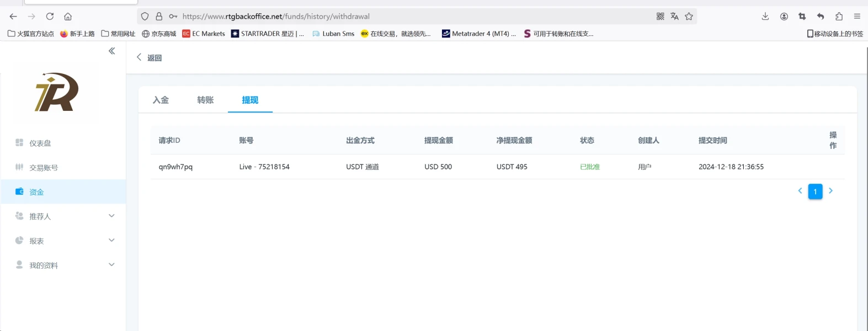Screen dimensions: 868x331
Task: Click the 提现金额 column header
Action: tap(439, 140)
